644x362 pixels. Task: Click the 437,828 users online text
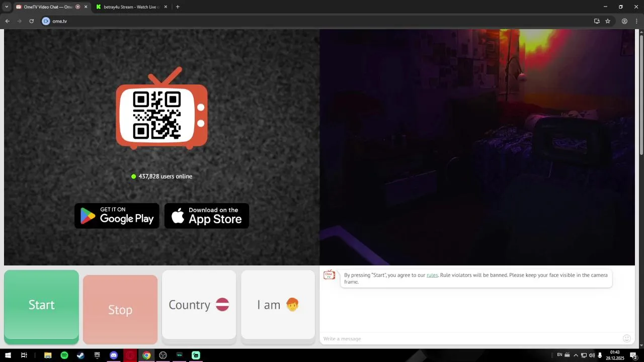pos(165,176)
